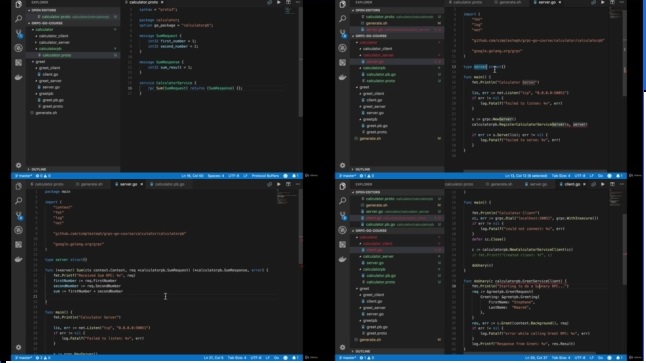Open Manage gear in top-right window
Viewport: 646px width, 363px height.
tap(343, 165)
